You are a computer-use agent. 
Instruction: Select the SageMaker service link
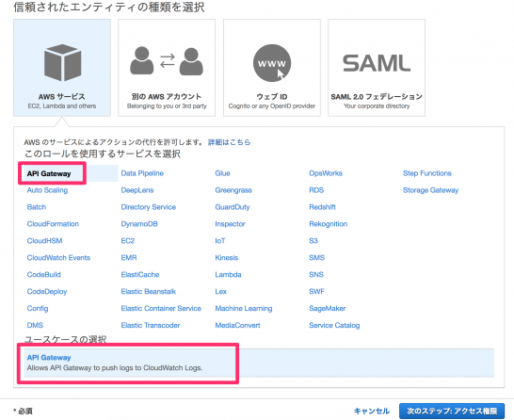[x=328, y=308]
